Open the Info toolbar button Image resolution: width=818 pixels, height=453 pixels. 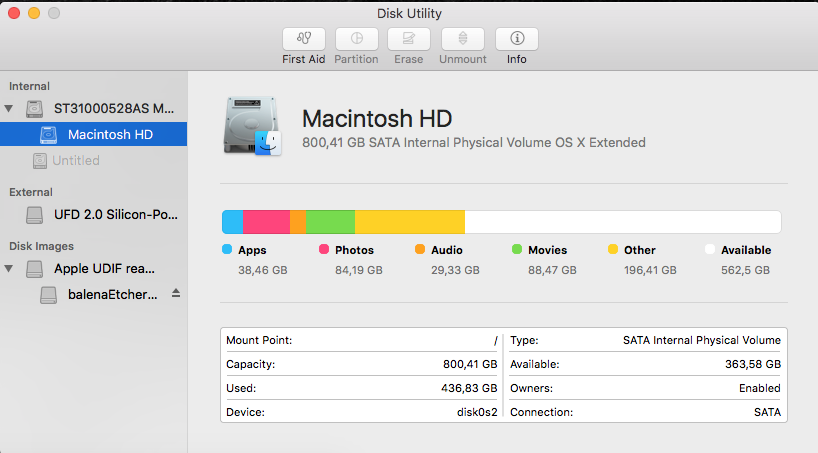click(x=516, y=39)
